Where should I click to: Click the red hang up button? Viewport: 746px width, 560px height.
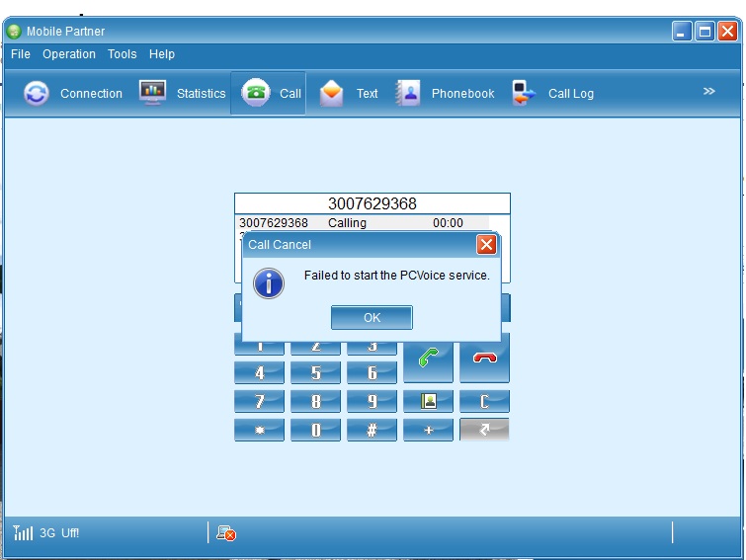484,359
